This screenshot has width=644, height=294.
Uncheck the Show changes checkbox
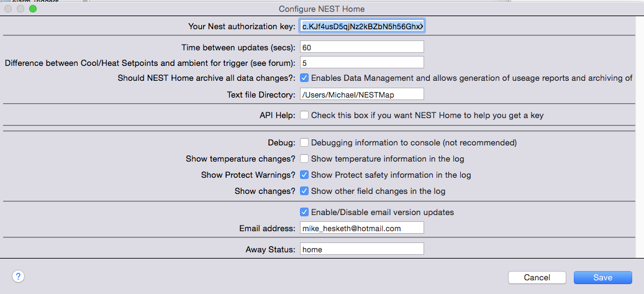pos(304,191)
